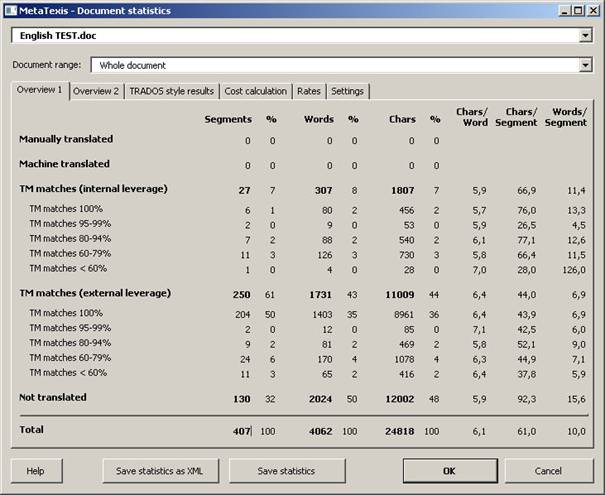Click external 100% words value 1403
This screenshot has width=605, height=495.
[x=322, y=315]
